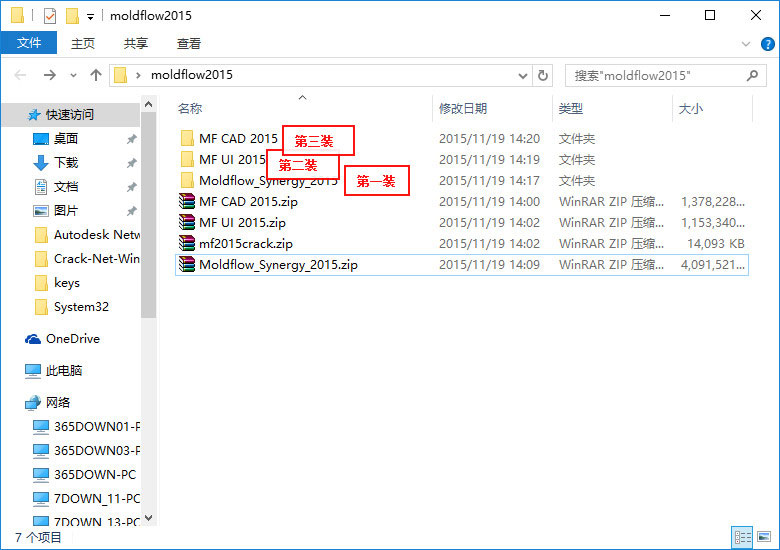Select MF CAD 2015.zip archive icon
This screenshot has width=780, height=550.
(x=187, y=201)
